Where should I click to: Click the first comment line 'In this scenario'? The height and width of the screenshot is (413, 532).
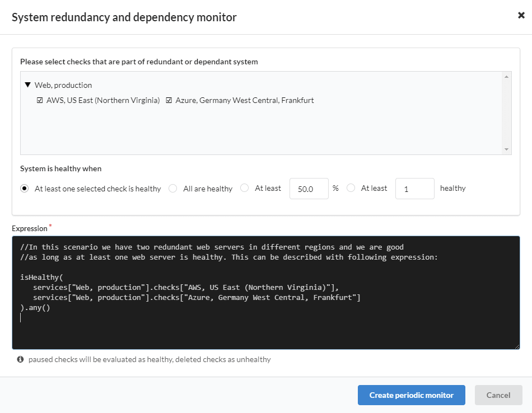click(212, 247)
